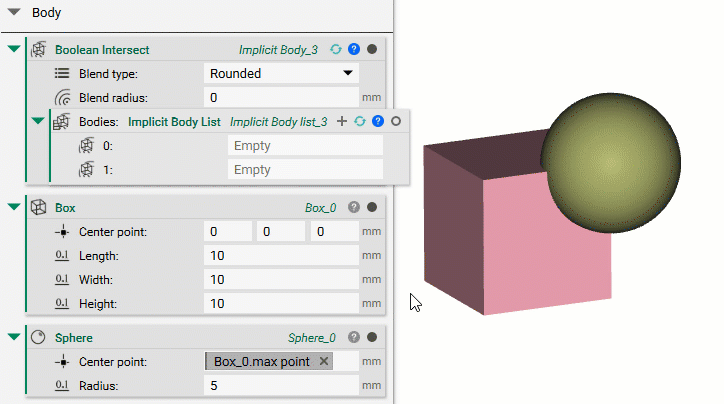Collapse the Sphere block

pyautogui.click(x=14, y=337)
